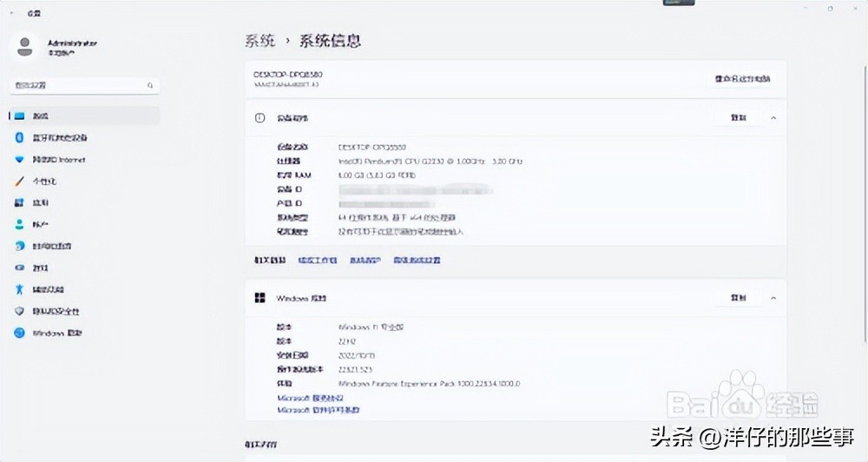Open the Microsoft 软件许可条款 license terms link
This screenshot has height=462, width=868.
(319, 410)
